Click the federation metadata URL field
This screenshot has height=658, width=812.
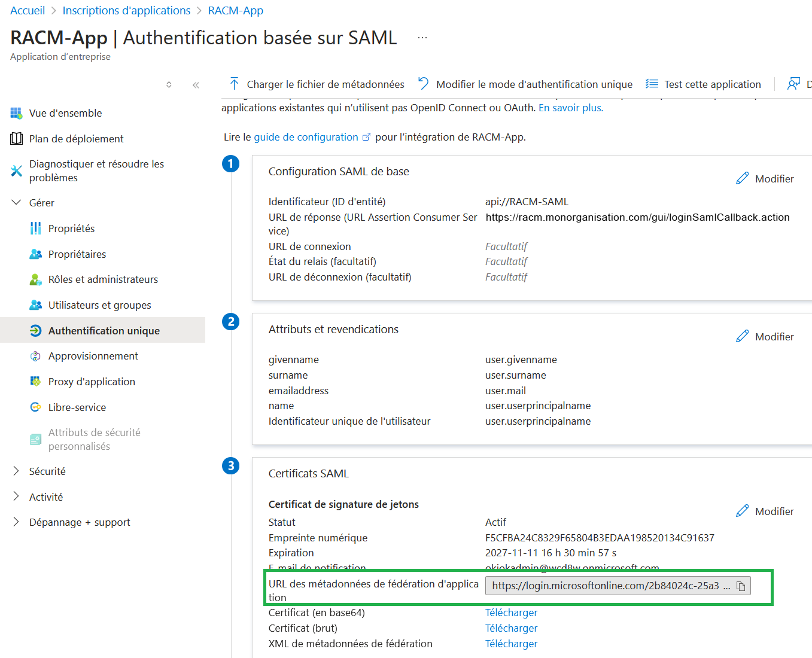pos(618,586)
